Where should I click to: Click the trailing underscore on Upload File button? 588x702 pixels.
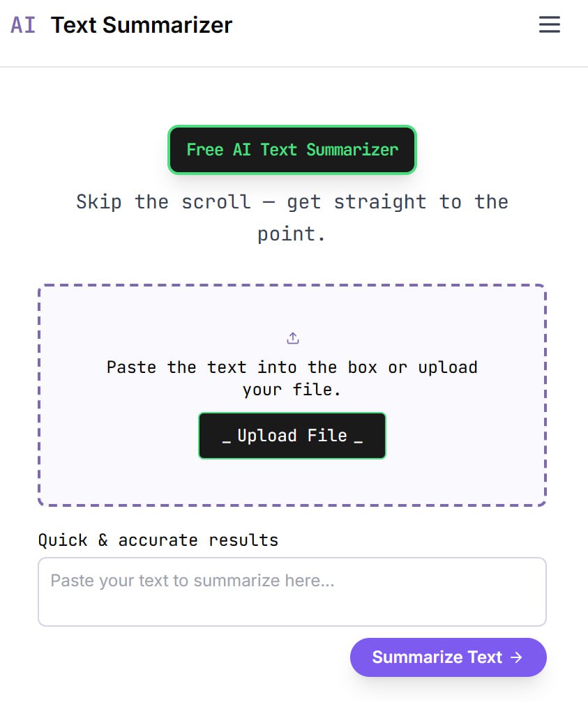pos(358,437)
